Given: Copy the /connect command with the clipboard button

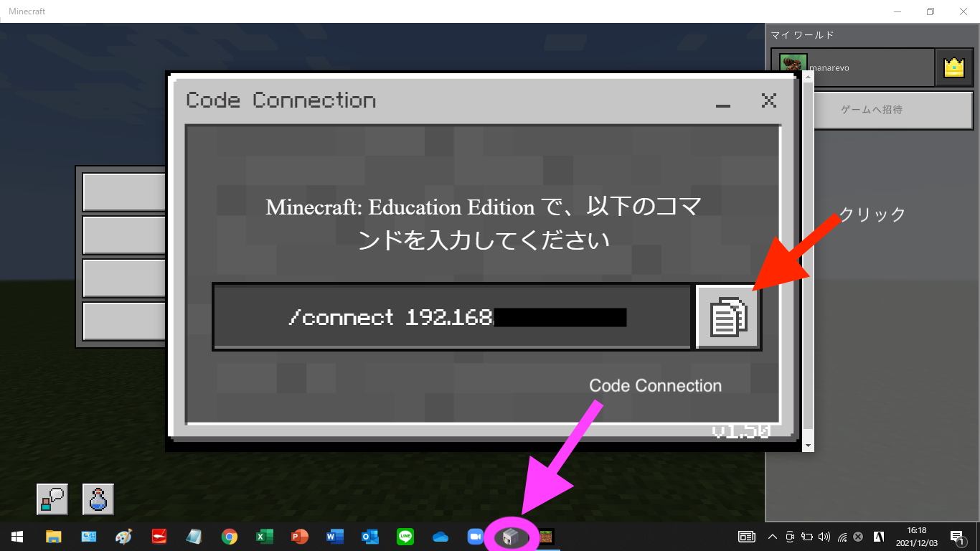Looking at the screenshot, I should click(x=728, y=316).
